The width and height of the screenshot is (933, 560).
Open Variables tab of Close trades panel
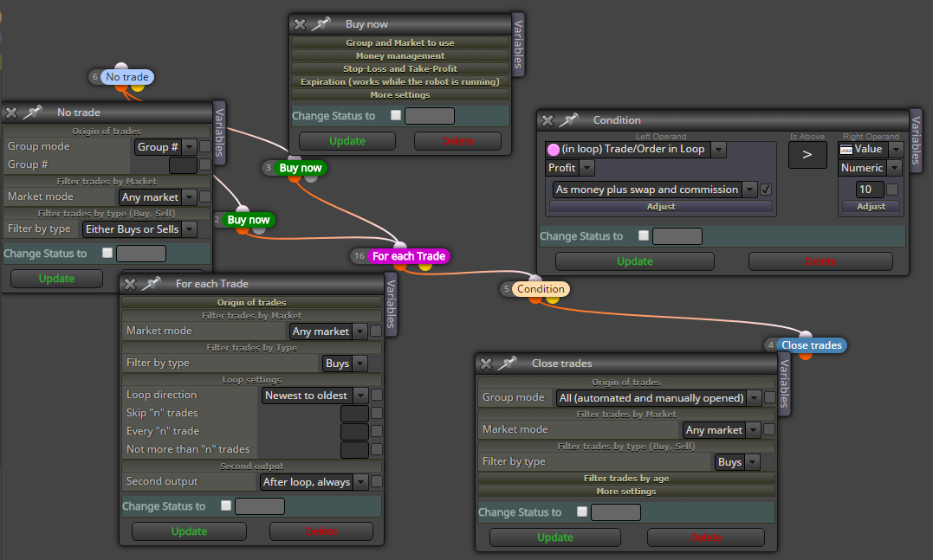tap(784, 384)
